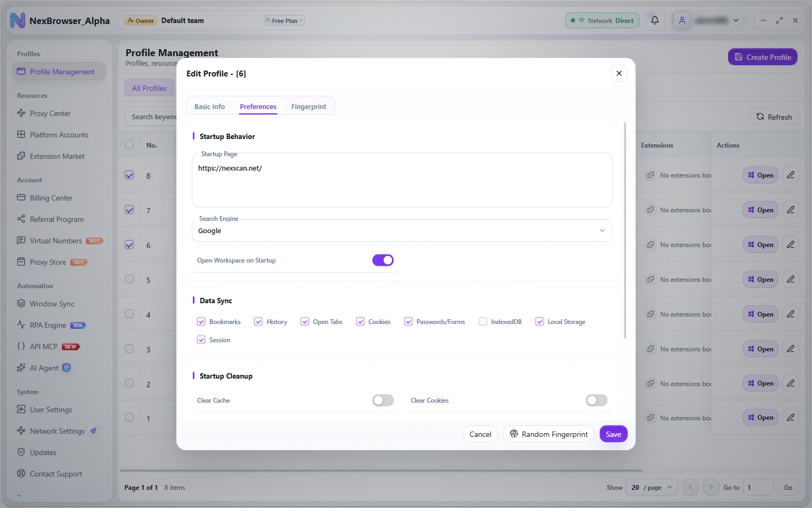Open the Free Plan dropdown
The width and height of the screenshot is (812, 508).
pos(284,20)
